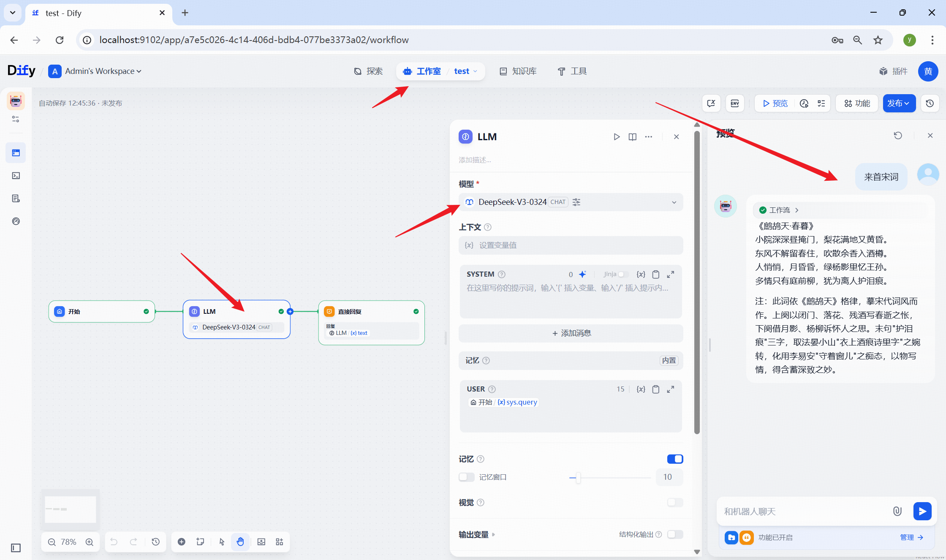Enable the memory window toggle
The image size is (946, 560).
click(x=467, y=477)
